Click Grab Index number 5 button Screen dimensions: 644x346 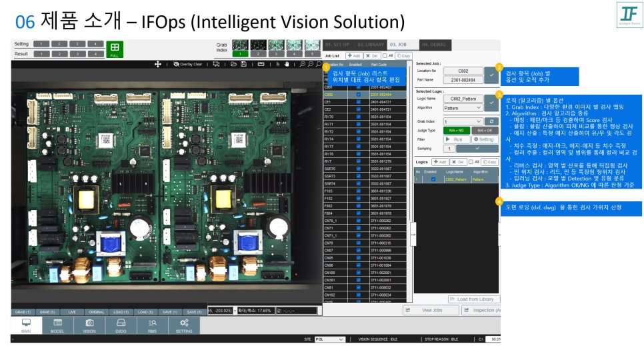click(313, 54)
